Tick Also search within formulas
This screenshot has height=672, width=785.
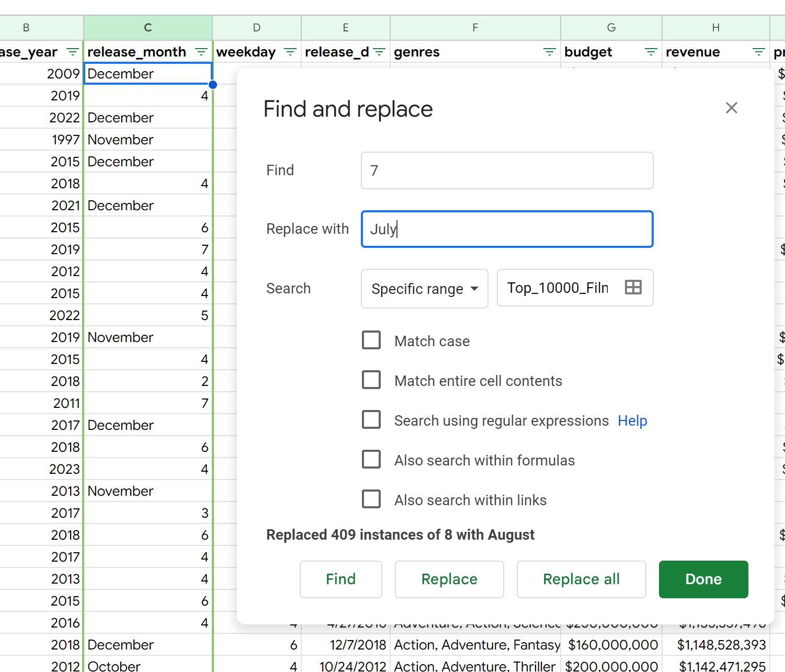371,459
